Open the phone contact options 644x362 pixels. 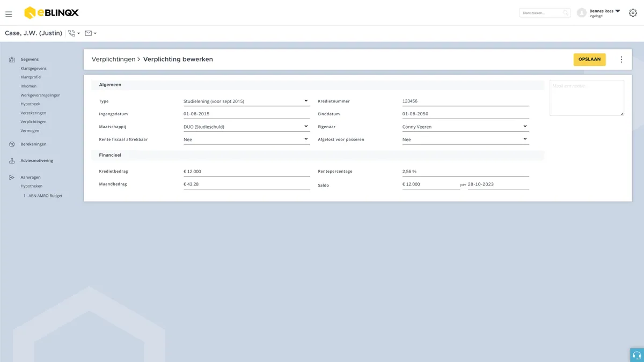click(74, 33)
